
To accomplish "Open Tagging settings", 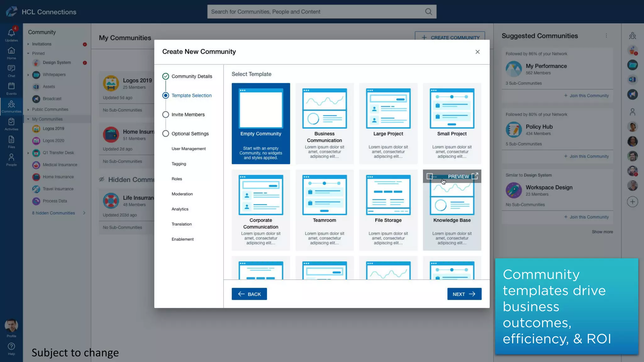I will [179, 164].
